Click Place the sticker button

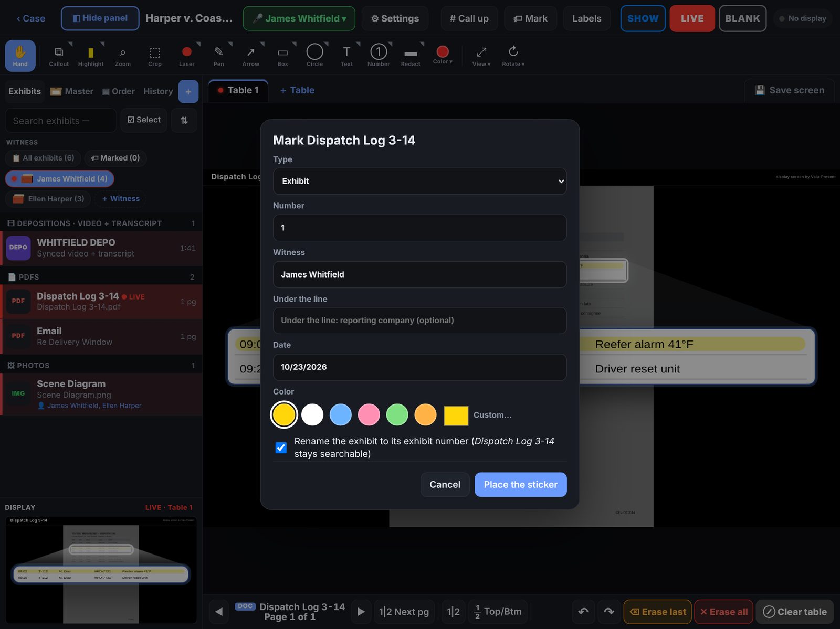[520, 485]
